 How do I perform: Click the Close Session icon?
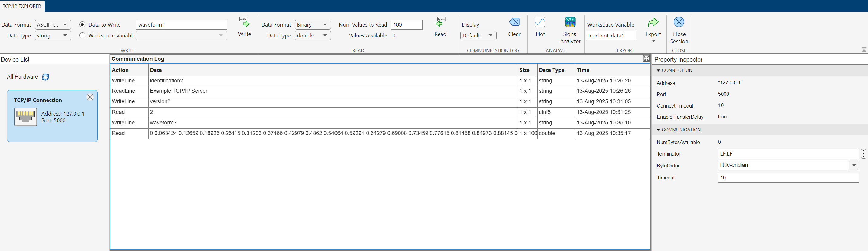tap(679, 23)
